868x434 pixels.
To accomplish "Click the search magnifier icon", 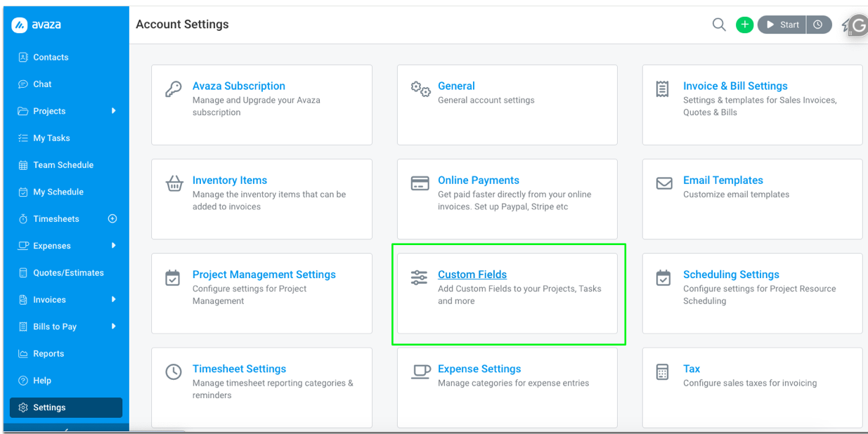I will pyautogui.click(x=719, y=25).
